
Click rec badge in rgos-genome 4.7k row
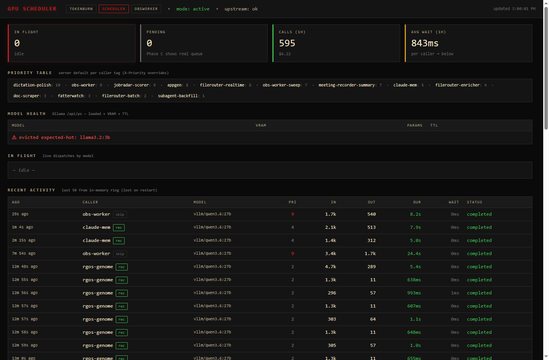point(122,267)
